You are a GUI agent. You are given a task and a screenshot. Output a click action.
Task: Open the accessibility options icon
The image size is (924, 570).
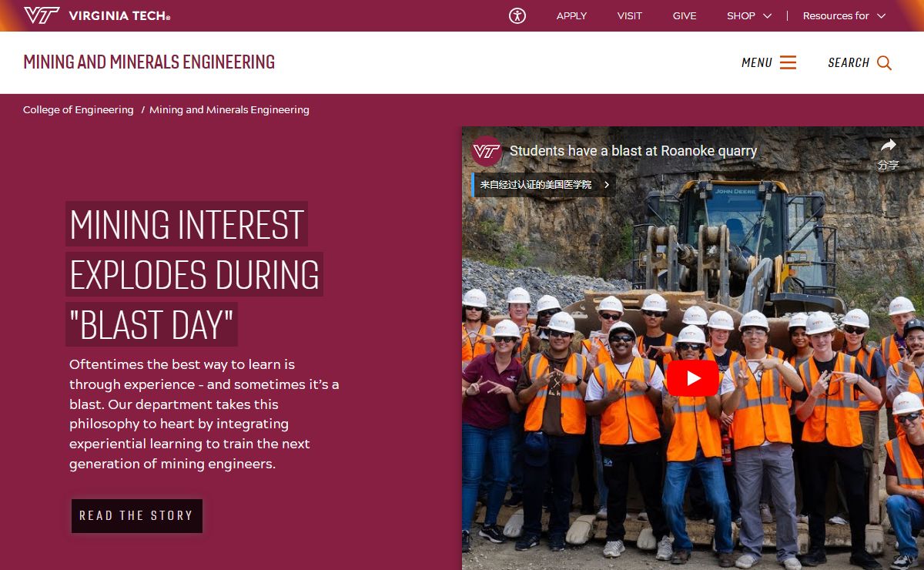(x=517, y=15)
